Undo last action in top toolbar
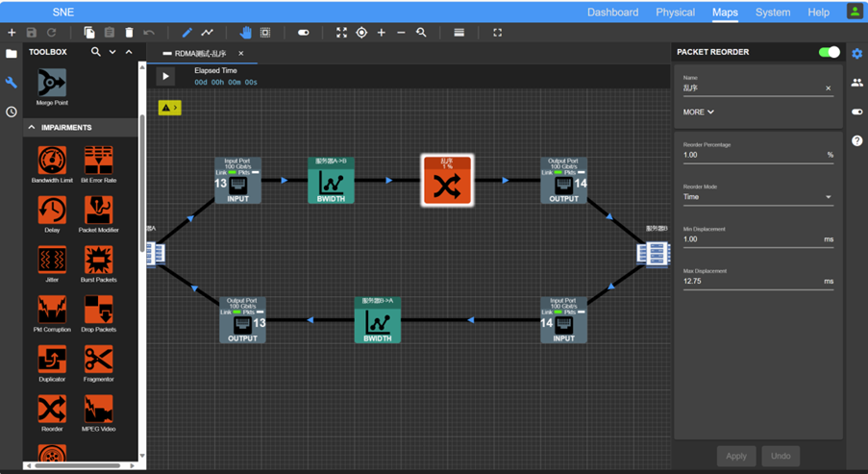Screen dimensions: 868x474 (x=149, y=33)
